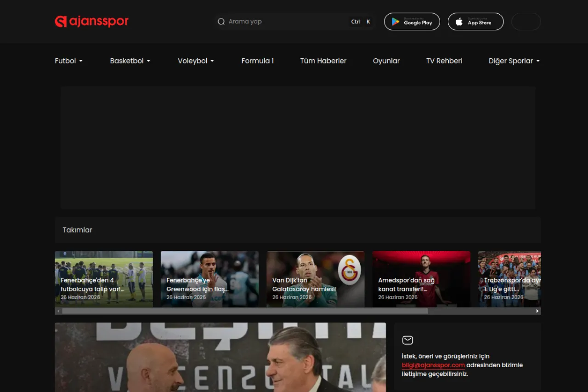Open the bilgi@ajansspor.com email link
588x392 pixels.
[433, 365]
